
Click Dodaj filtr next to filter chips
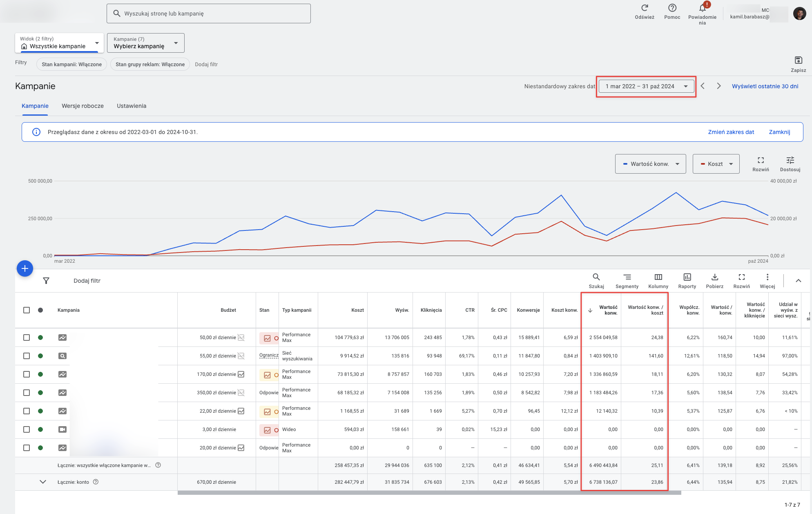tap(206, 64)
